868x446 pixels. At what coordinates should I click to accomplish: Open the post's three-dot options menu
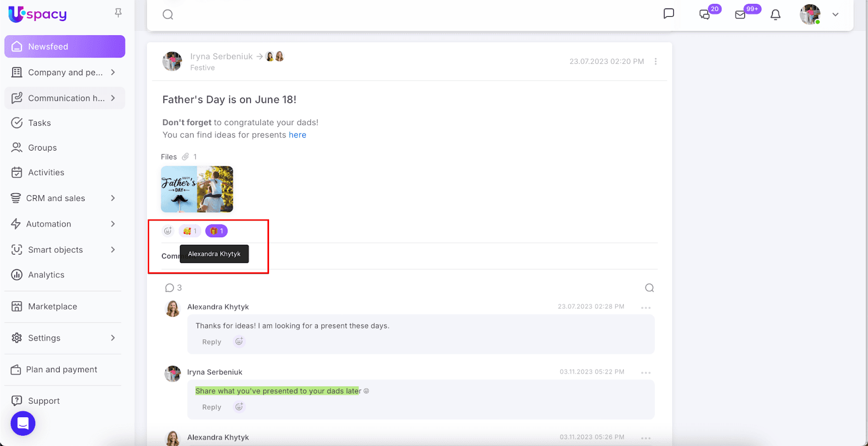(655, 62)
